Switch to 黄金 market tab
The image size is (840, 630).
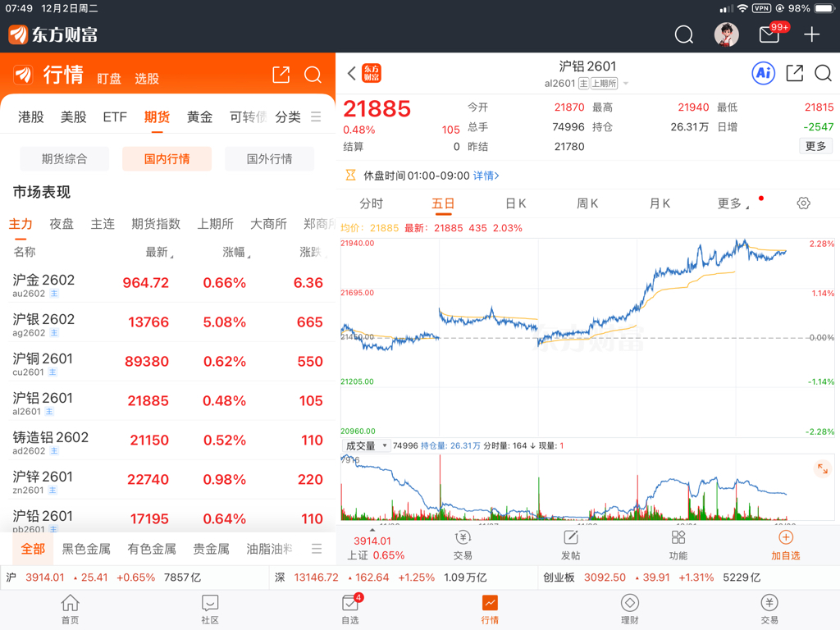(200, 116)
